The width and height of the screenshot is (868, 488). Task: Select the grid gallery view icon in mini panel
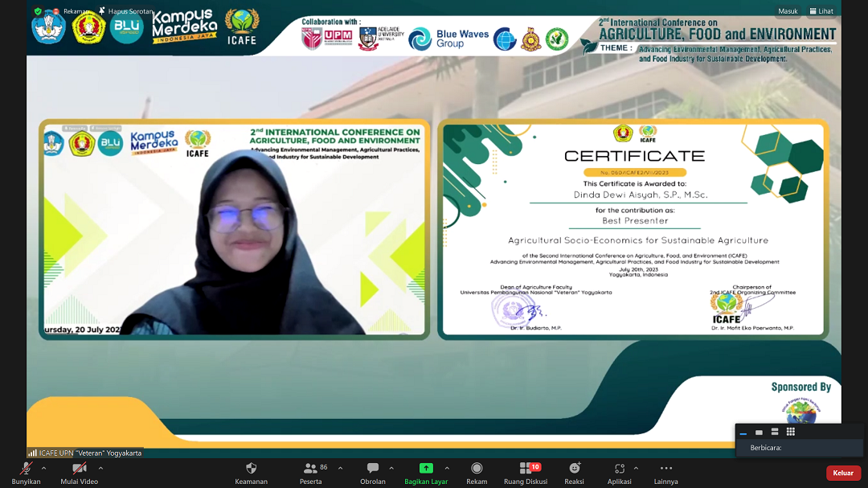coord(791,432)
